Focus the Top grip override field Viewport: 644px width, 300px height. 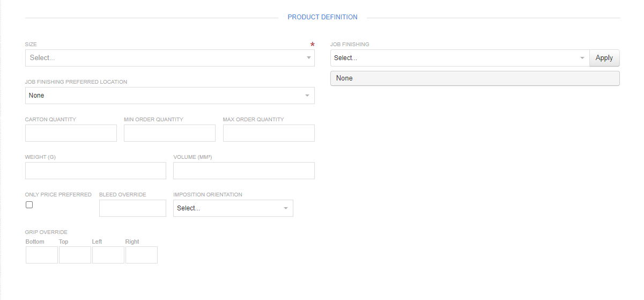point(75,255)
